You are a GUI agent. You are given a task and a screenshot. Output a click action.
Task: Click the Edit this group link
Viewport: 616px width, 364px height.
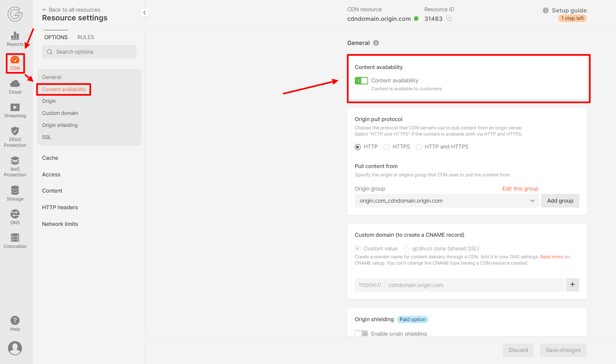[520, 188]
